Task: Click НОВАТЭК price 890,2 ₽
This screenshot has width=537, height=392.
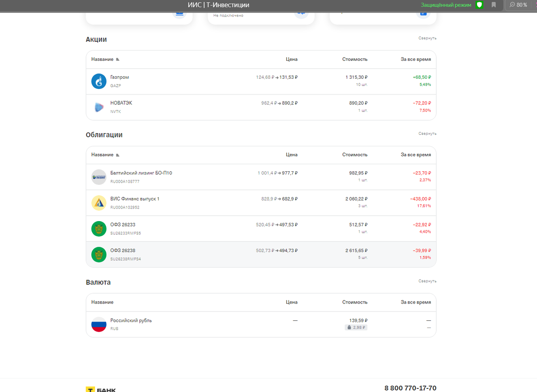Action: pos(290,103)
